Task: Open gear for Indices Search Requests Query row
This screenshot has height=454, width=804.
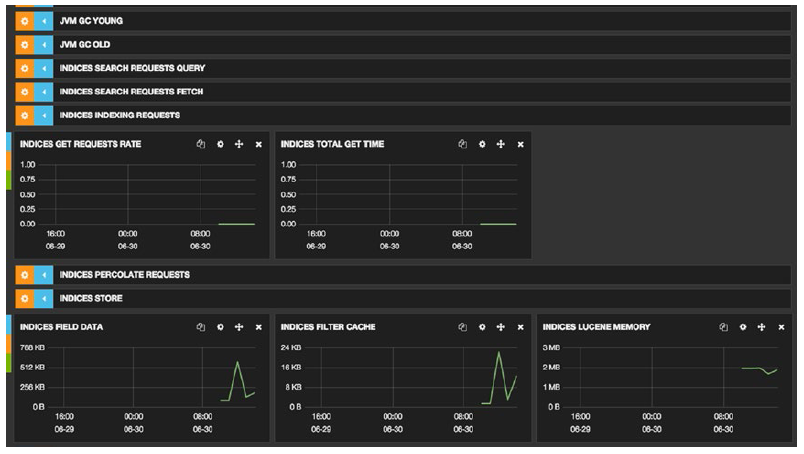Action: [x=25, y=68]
